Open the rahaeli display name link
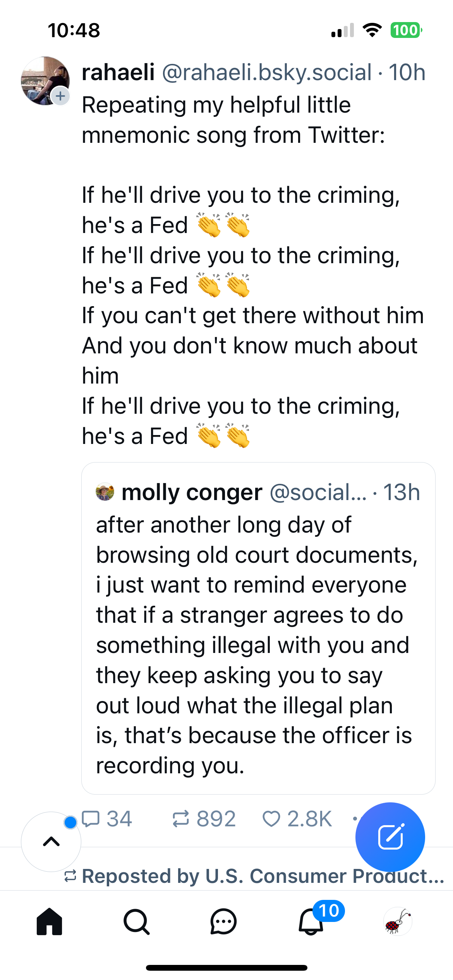Image resolution: width=453 pixels, height=980 pixels. click(x=118, y=72)
